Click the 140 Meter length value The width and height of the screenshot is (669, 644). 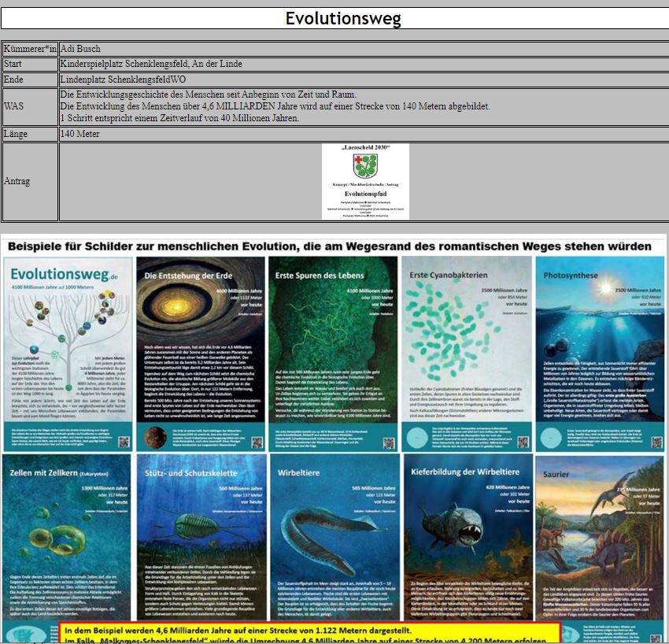pyautogui.click(x=81, y=134)
